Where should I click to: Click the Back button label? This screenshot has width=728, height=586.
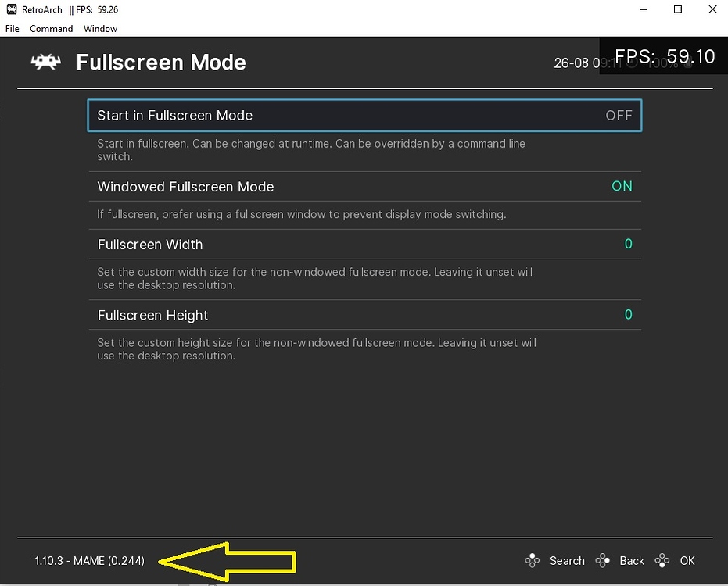click(x=632, y=560)
